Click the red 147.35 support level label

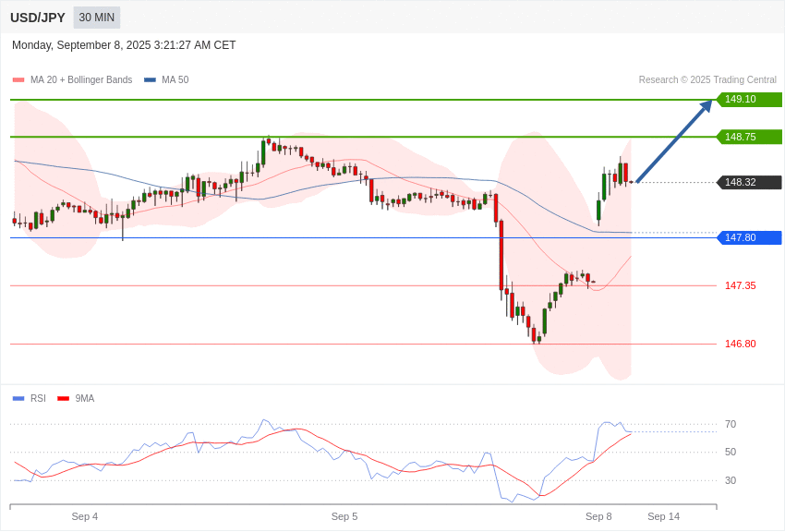point(740,286)
